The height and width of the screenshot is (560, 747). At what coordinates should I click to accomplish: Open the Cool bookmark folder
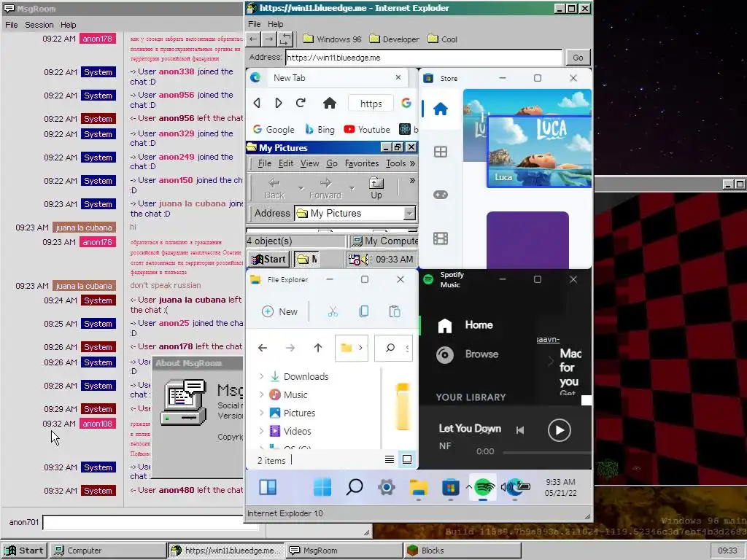(x=443, y=39)
